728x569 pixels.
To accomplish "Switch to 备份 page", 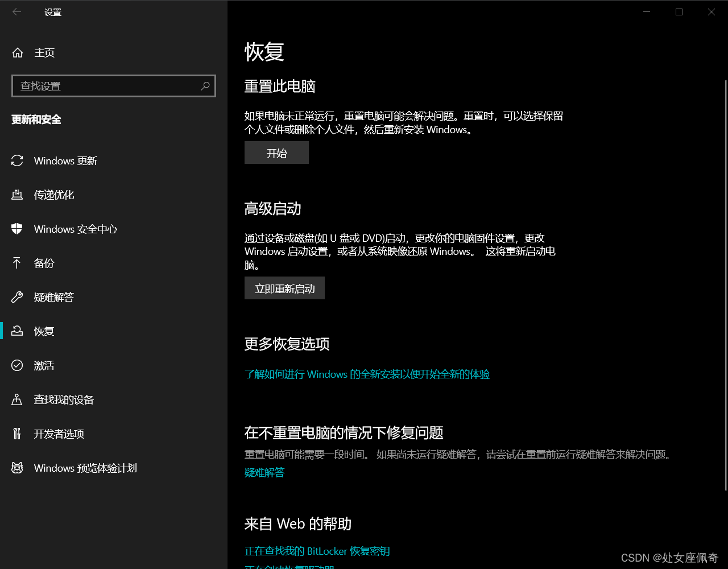I will 114,263.
